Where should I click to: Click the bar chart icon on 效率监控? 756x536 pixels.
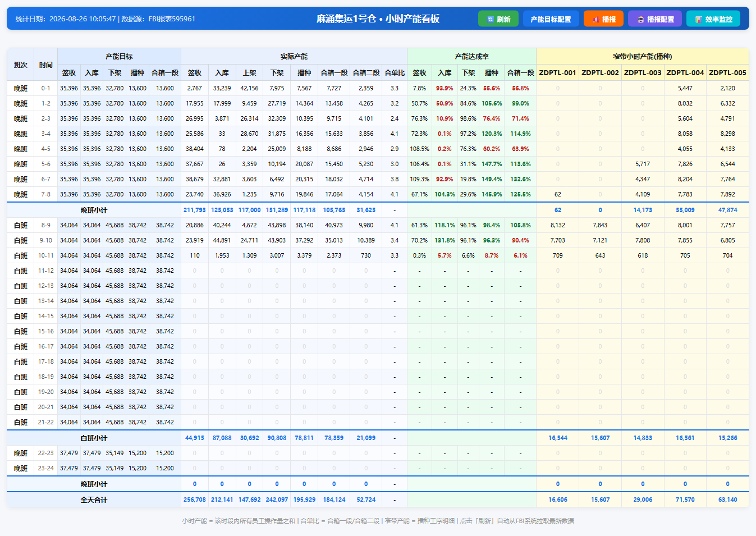coord(699,19)
